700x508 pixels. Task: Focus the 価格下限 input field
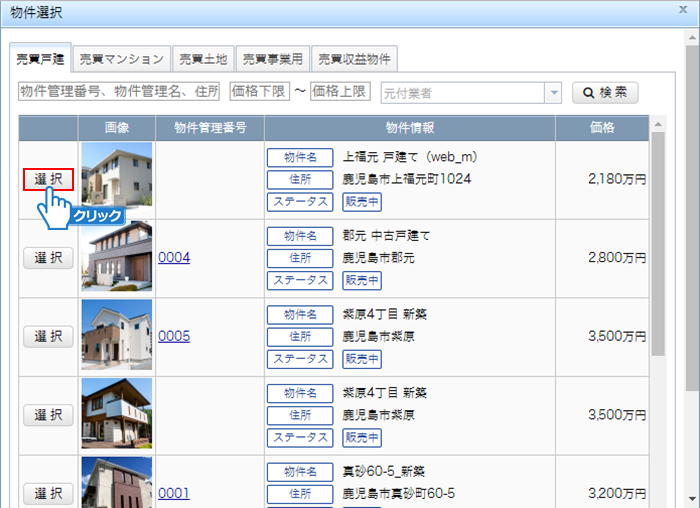tap(259, 92)
